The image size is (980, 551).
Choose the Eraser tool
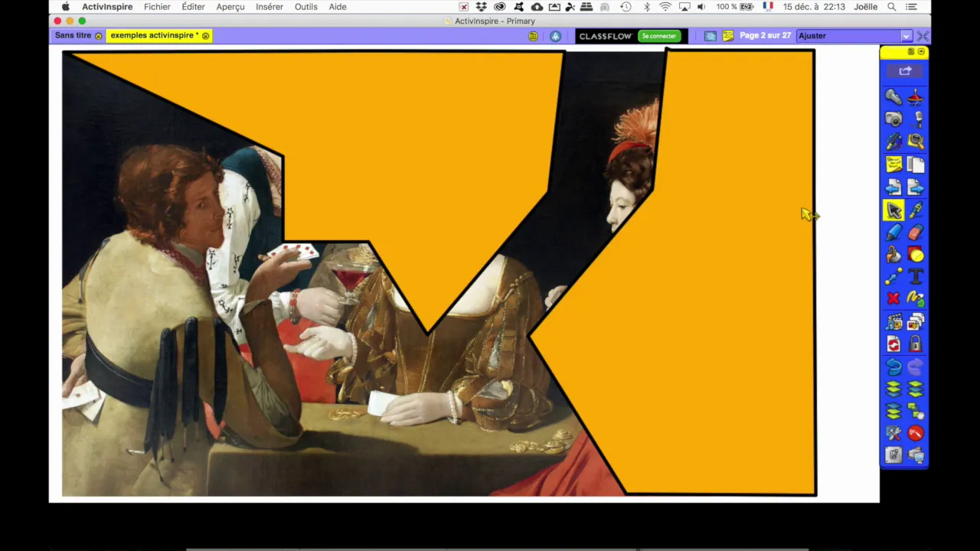pos(916,232)
